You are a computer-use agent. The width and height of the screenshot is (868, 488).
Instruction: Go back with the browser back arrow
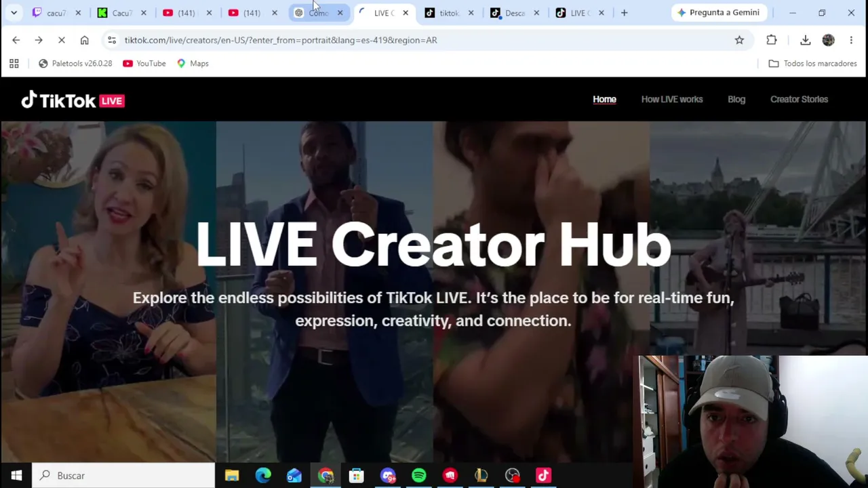click(16, 40)
